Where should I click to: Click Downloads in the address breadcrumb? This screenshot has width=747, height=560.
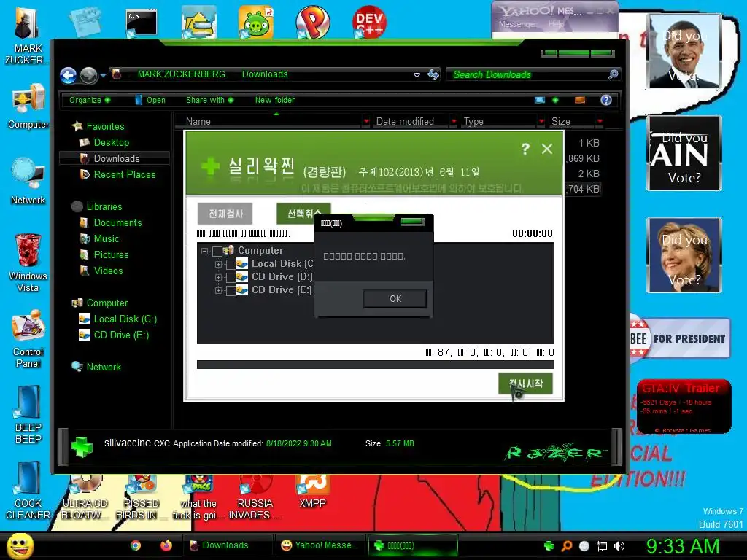265,74
